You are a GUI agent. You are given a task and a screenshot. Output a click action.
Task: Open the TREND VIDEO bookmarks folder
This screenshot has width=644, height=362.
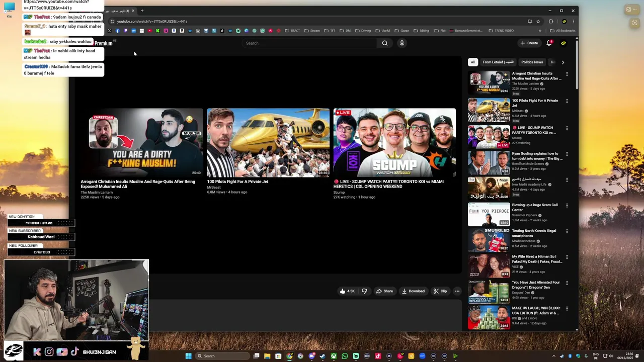pyautogui.click(x=501, y=31)
